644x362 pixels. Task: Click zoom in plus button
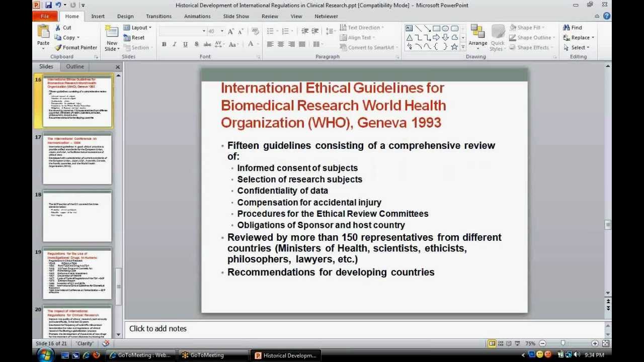coord(595,343)
